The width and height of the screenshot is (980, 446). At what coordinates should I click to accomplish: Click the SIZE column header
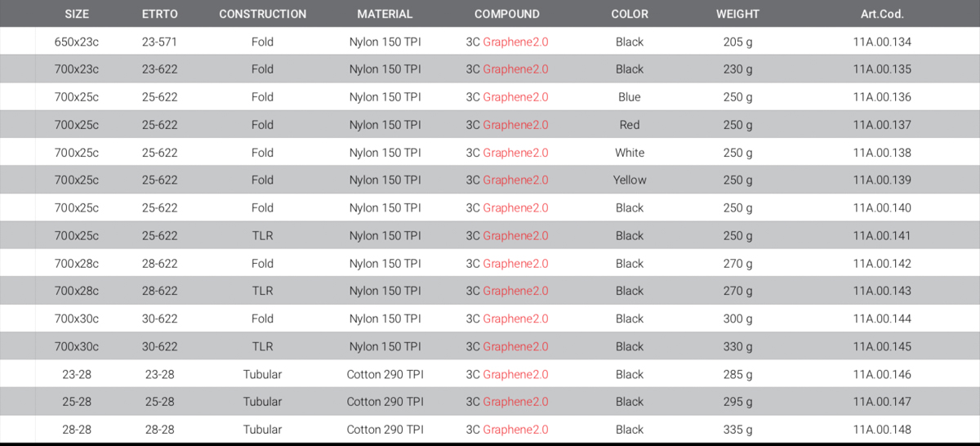tap(77, 14)
